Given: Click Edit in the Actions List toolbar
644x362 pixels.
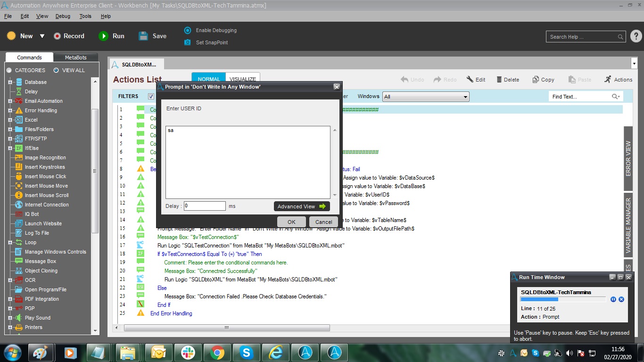Looking at the screenshot, I should (476, 80).
